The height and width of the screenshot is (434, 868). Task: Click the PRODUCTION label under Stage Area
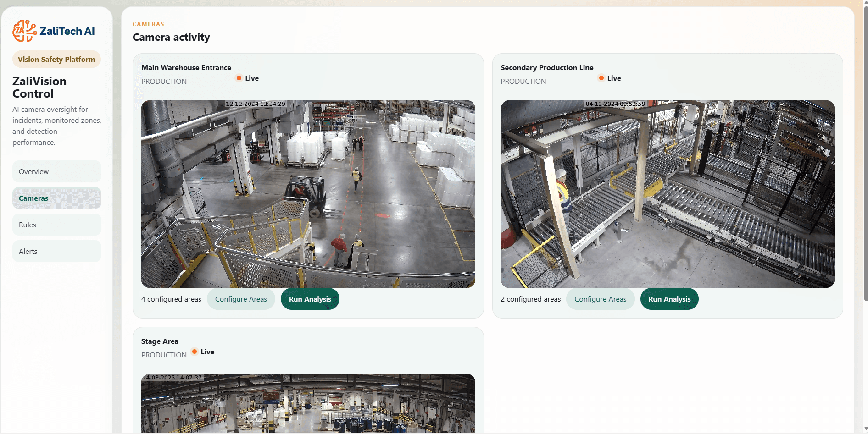click(x=164, y=355)
